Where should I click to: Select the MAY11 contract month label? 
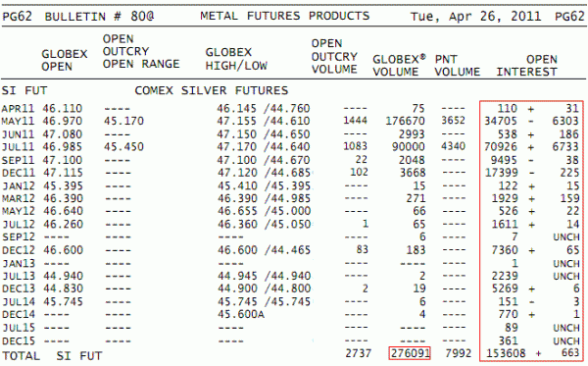(19, 122)
